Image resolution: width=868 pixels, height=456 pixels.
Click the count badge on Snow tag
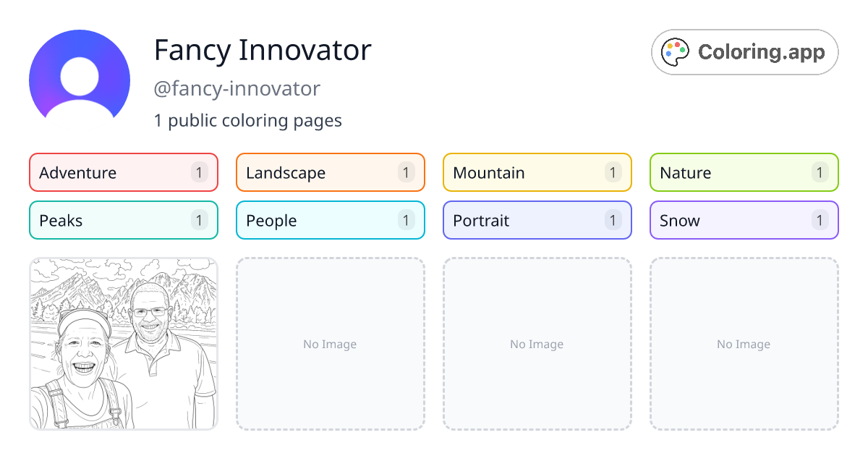[820, 220]
